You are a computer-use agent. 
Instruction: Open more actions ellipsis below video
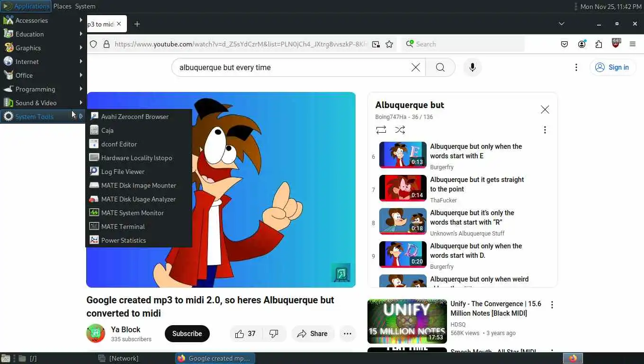coord(347,334)
